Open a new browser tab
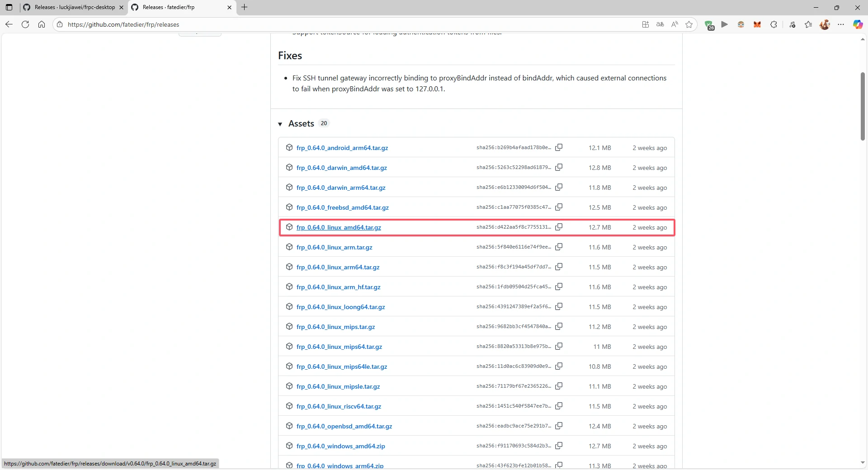Viewport: 868px width, 470px height. tap(245, 7)
